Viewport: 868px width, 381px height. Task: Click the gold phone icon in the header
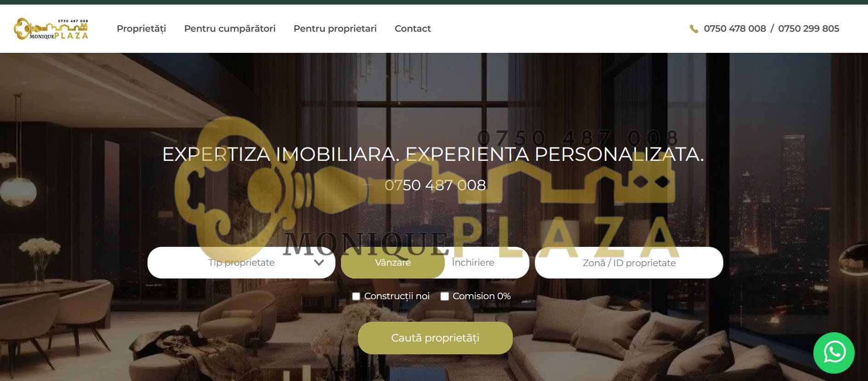pos(694,29)
